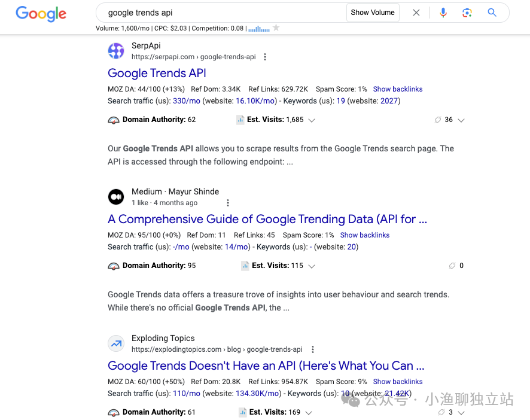
Task: Open the three-dot menu for Medium result
Action: coord(228,203)
